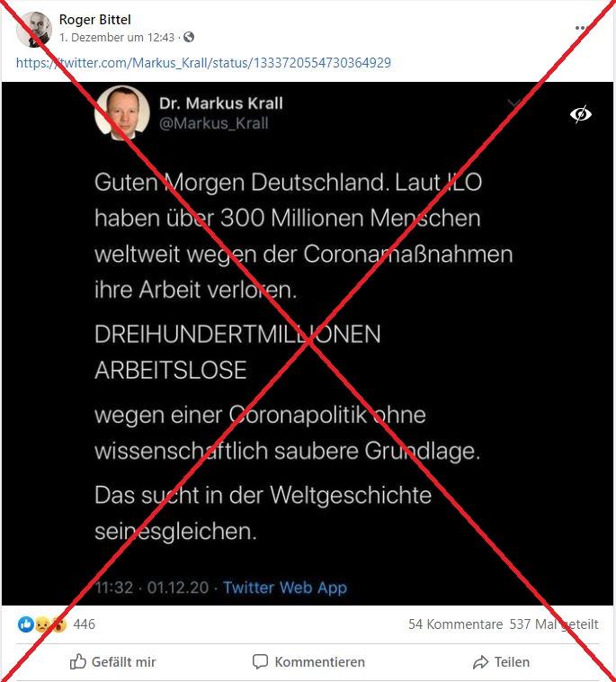Viewport: 616px width, 682px height.
Task: Click the sad face reaction icon
Action: coord(41,624)
